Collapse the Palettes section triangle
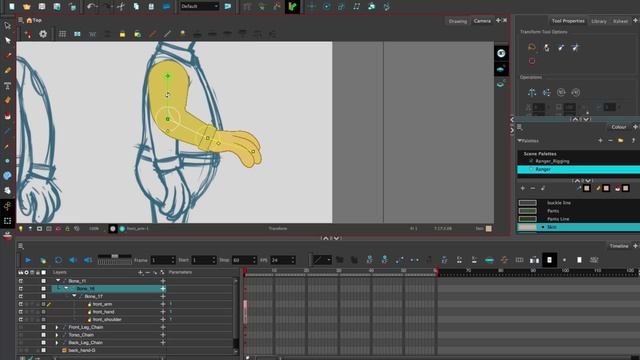640x360 pixels. tap(520, 140)
